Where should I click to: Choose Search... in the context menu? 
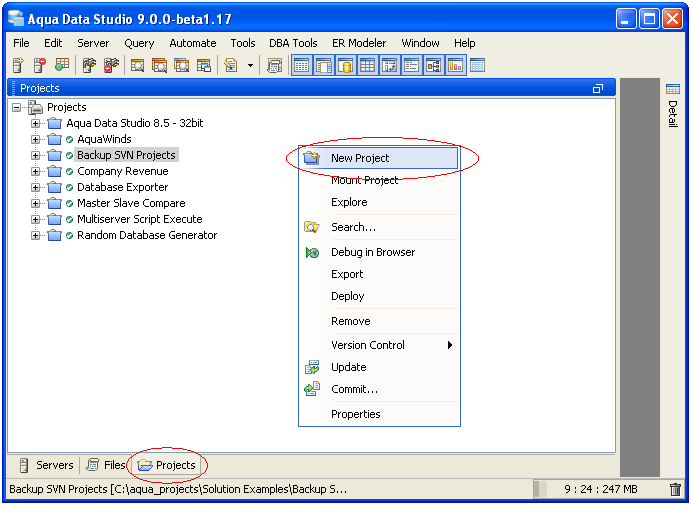[x=379, y=227]
